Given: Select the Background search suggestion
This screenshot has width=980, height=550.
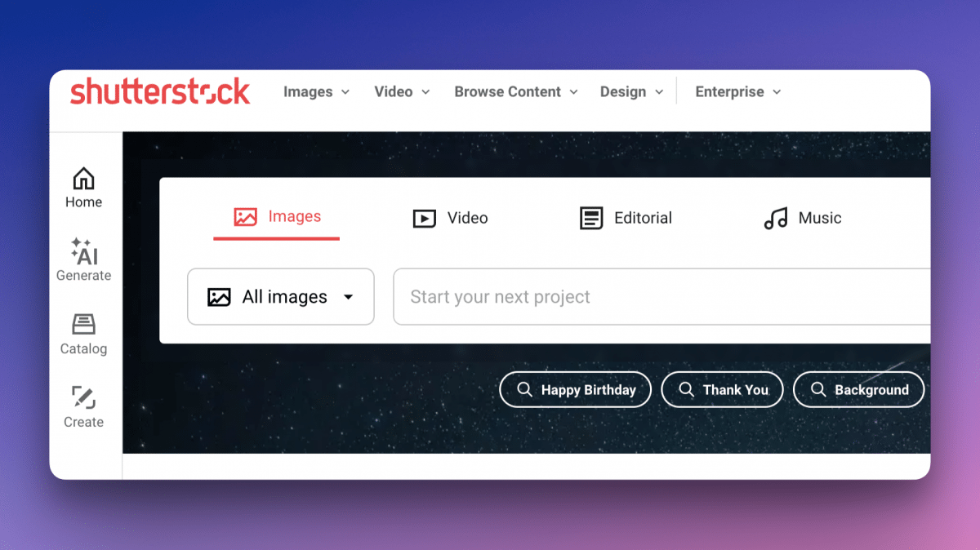Looking at the screenshot, I should click(x=858, y=390).
